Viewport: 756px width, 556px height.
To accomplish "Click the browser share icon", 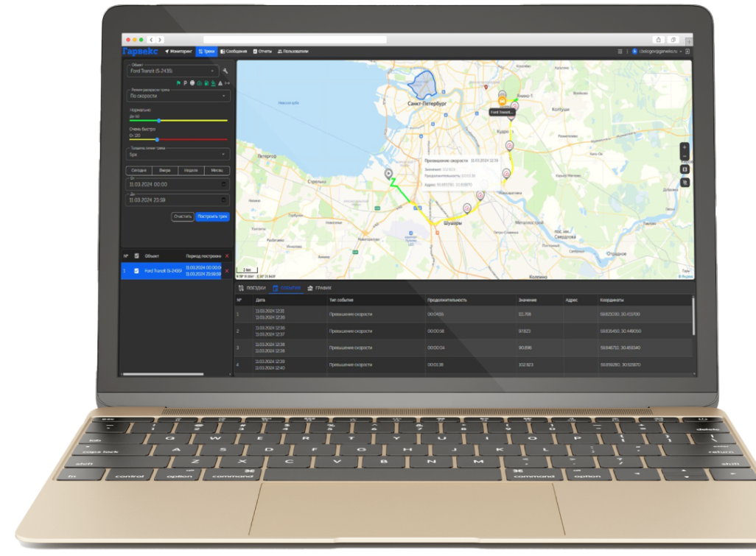I will pyautogui.click(x=659, y=40).
